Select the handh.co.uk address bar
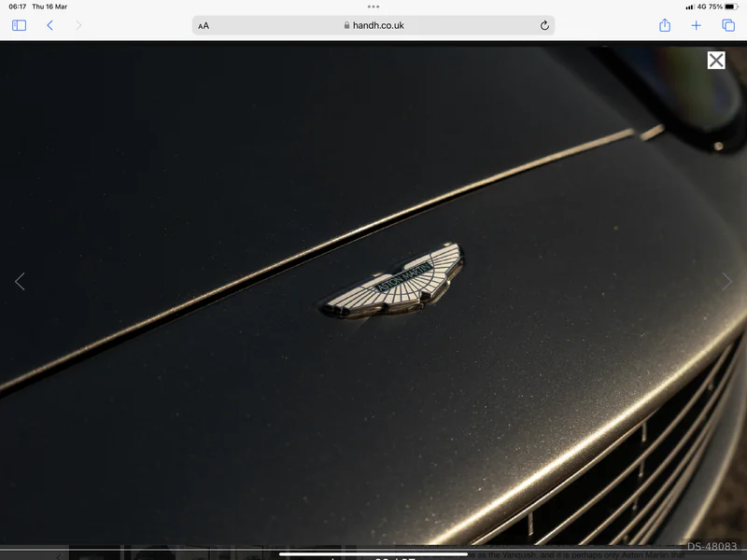This screenshot has width=747, height=560. pos(373,25)
